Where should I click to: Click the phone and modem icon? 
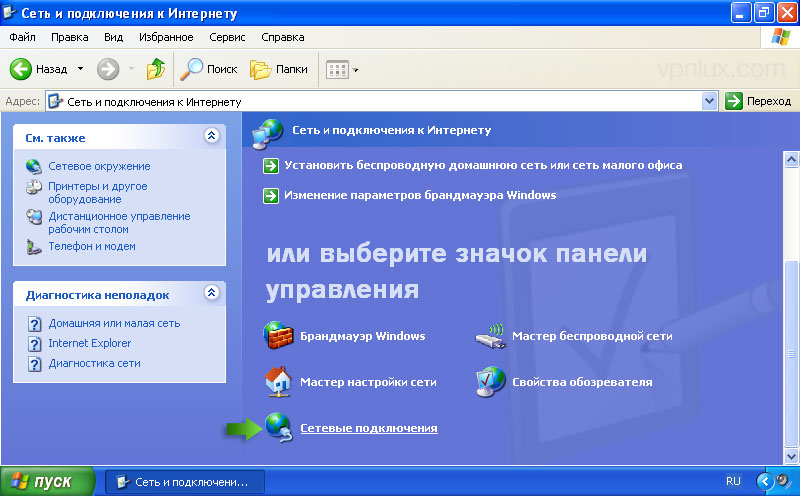[x=34, y=247]
